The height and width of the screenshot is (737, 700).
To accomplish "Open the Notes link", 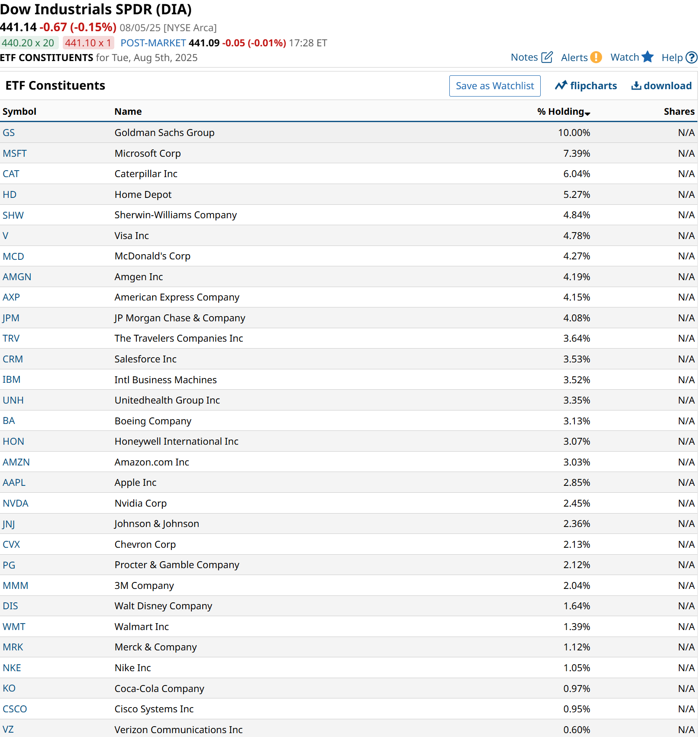I will (524, 57).
